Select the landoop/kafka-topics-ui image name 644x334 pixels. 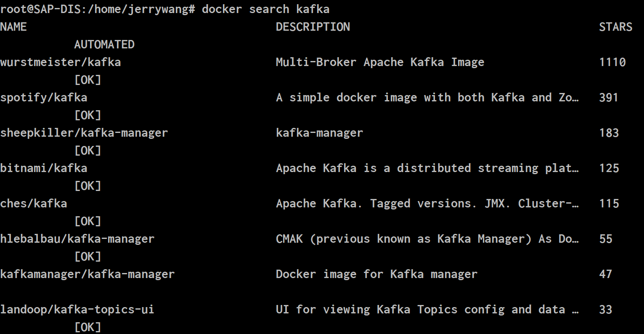[77, 310]
